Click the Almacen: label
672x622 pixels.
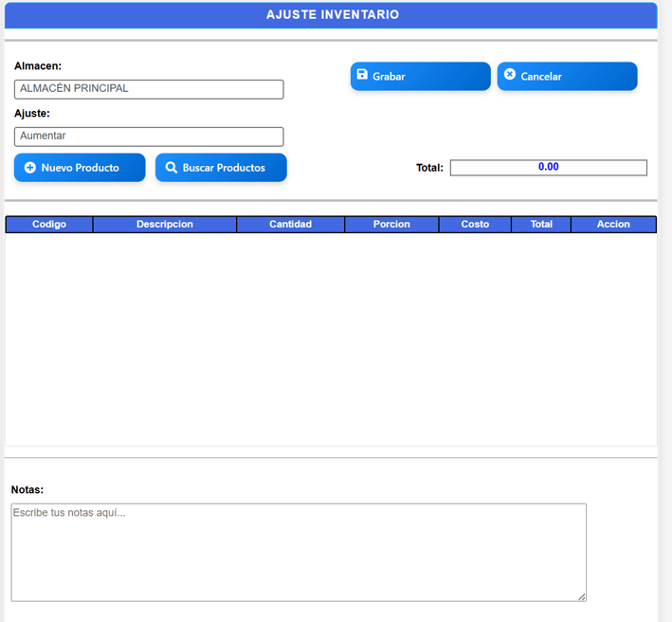click(38, 66)
